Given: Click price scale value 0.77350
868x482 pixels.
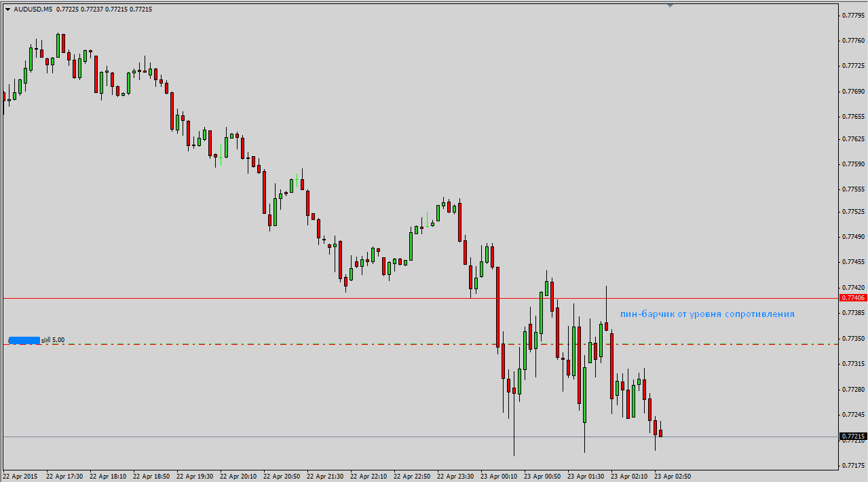Looking at the screenshot, I should [x=853, y=339].
